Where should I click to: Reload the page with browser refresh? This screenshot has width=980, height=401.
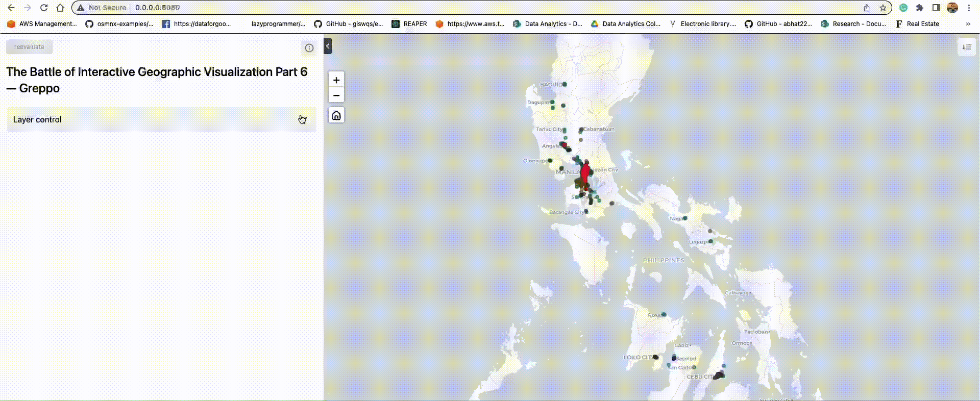44,8
